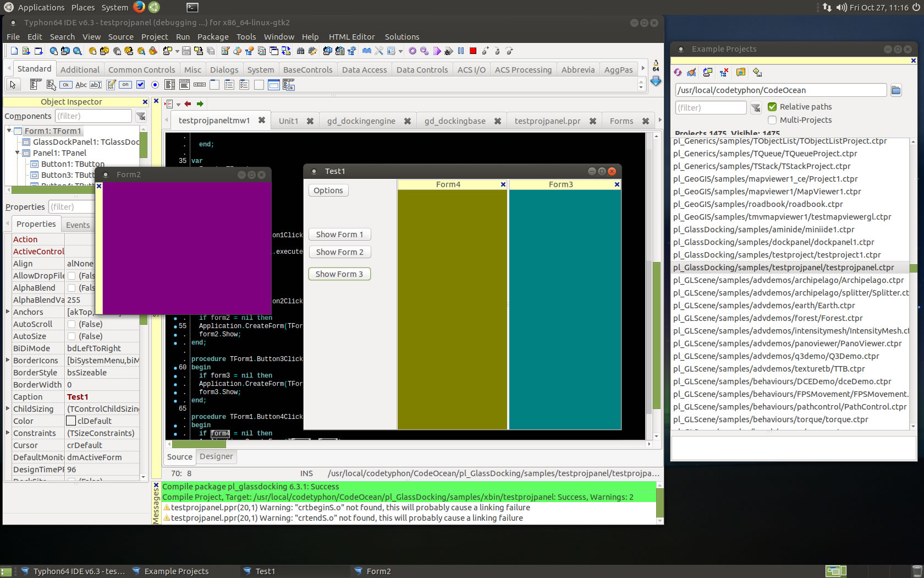Click the Properties filter field

[71, 207]
